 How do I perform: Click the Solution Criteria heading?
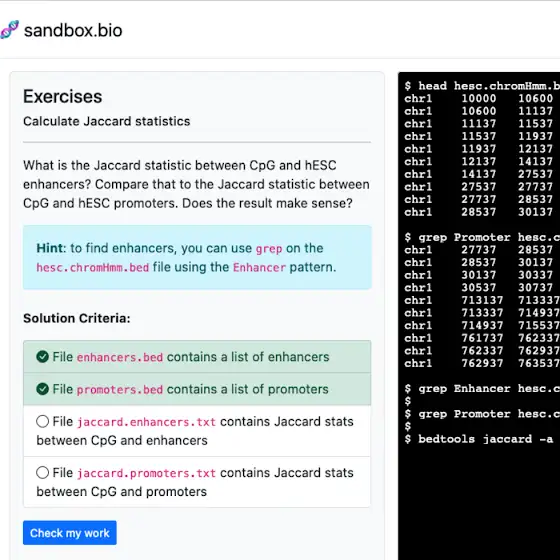click(77, 318)
